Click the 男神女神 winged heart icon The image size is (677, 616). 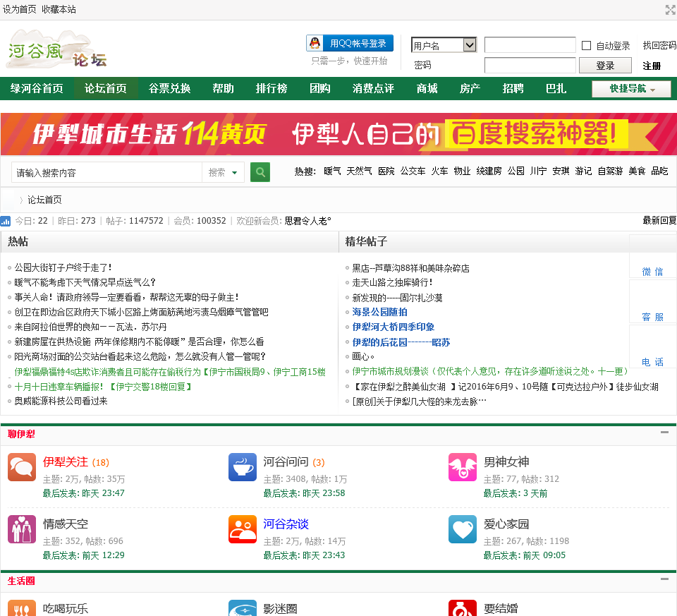463,467
